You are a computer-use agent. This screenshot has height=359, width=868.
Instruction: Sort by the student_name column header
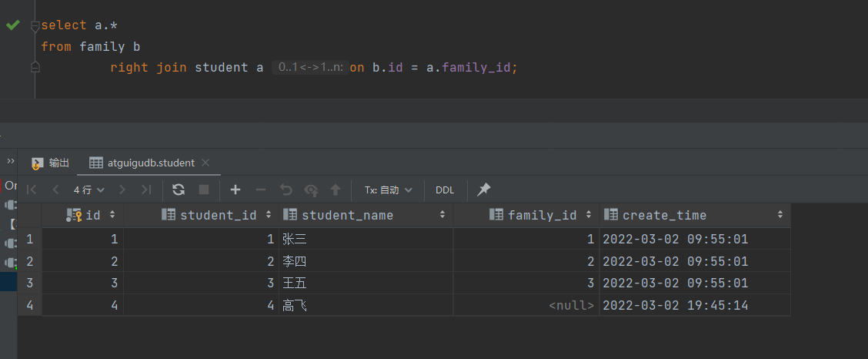348,215
